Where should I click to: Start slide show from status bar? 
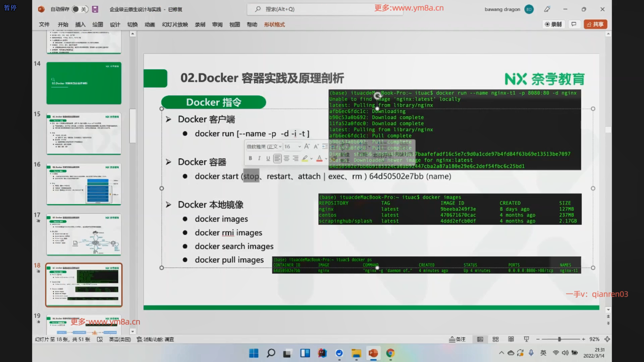tap(526, 339)
